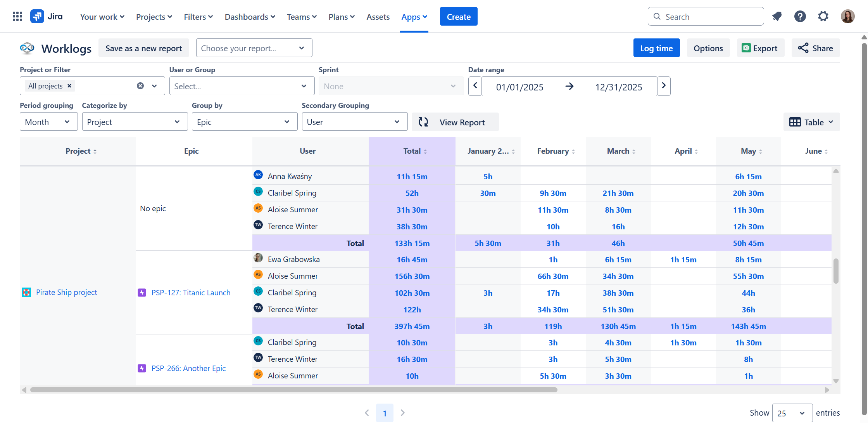This screenshot has height=423, width=868.
Task: Open the Apps menu
Action: coord(414,17)
